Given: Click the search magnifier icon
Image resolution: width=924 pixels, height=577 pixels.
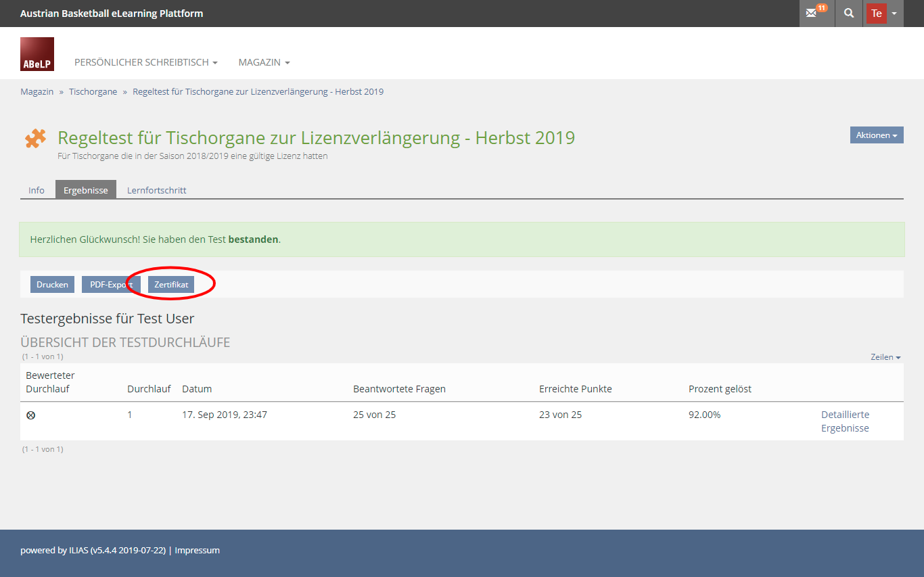Looking at the screenshot, I should (x=849, y=14).
